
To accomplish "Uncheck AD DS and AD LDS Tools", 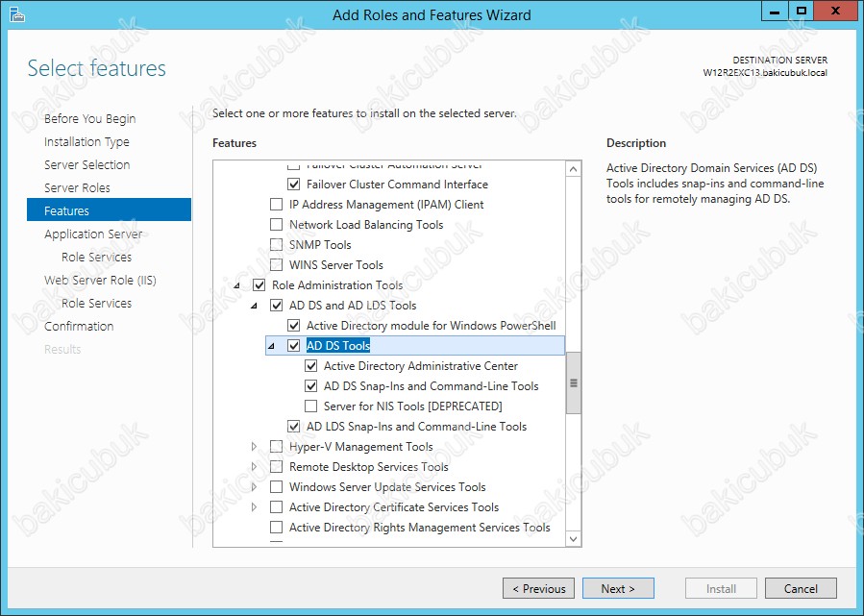I will pyautogui.click(x=276, y=306).
